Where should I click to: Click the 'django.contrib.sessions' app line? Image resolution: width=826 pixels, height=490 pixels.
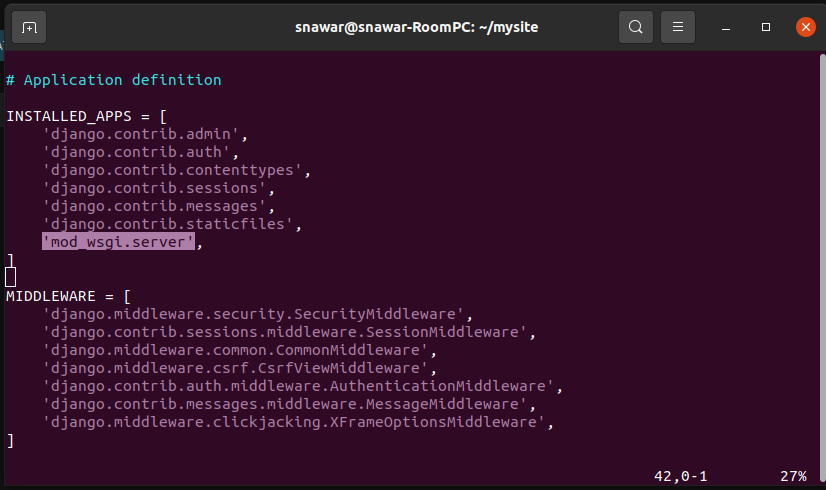point(158,189)
